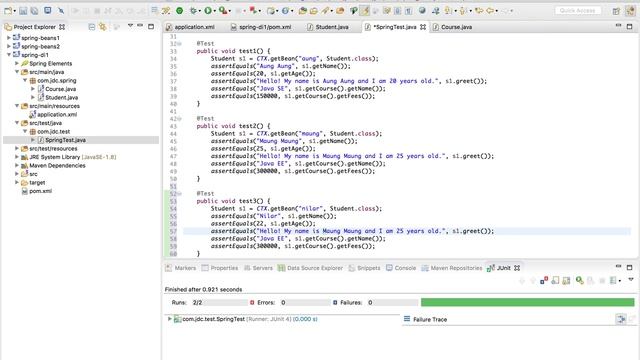
Task: Go to next annotation icon
Action: pyautogui.click(x=447, y=11)
